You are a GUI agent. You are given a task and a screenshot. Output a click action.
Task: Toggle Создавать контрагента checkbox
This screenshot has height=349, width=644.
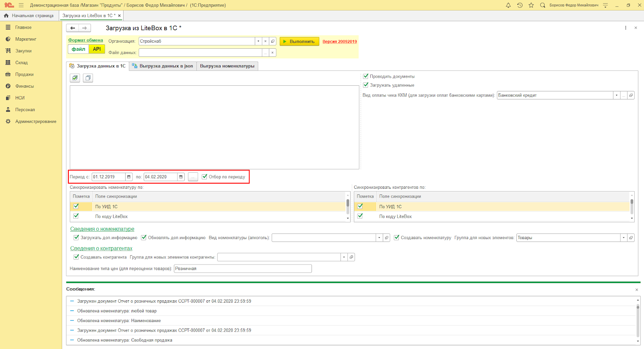[76, 257]
